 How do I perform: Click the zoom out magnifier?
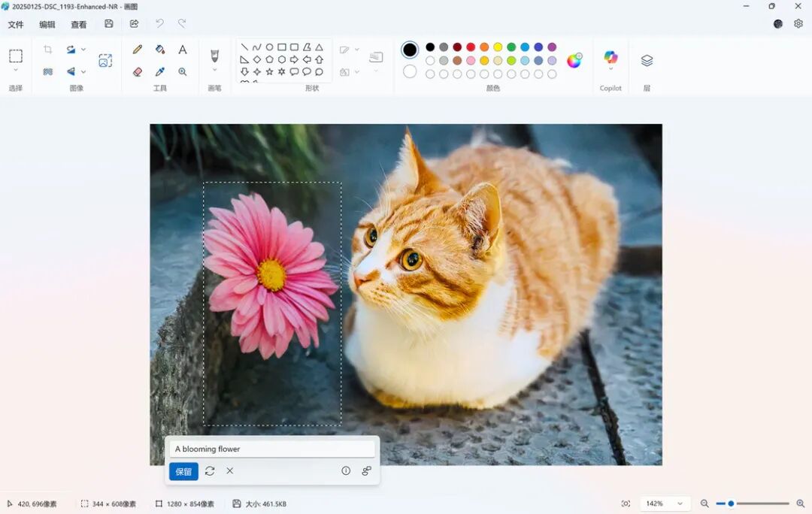click(x=704, y=503)
